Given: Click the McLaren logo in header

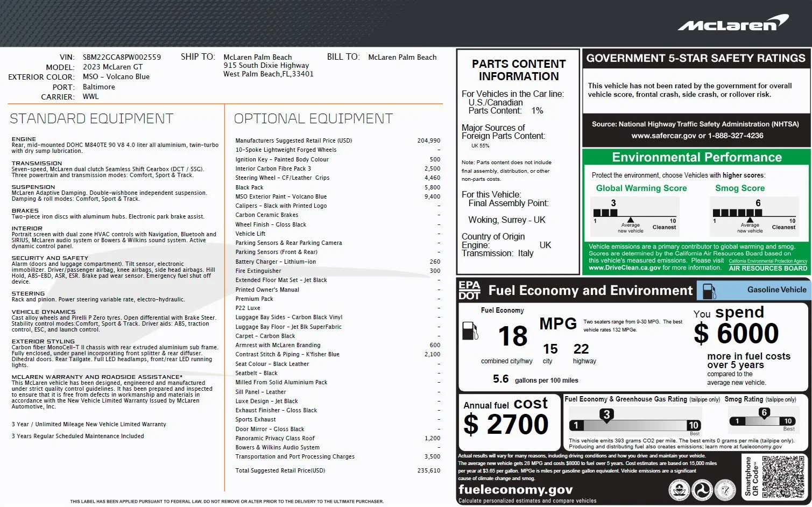Looking at the screenshot, I should (732, 23).
